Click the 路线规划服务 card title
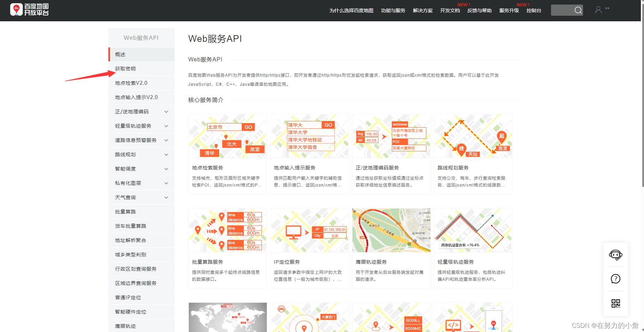 tap(453, 168)
